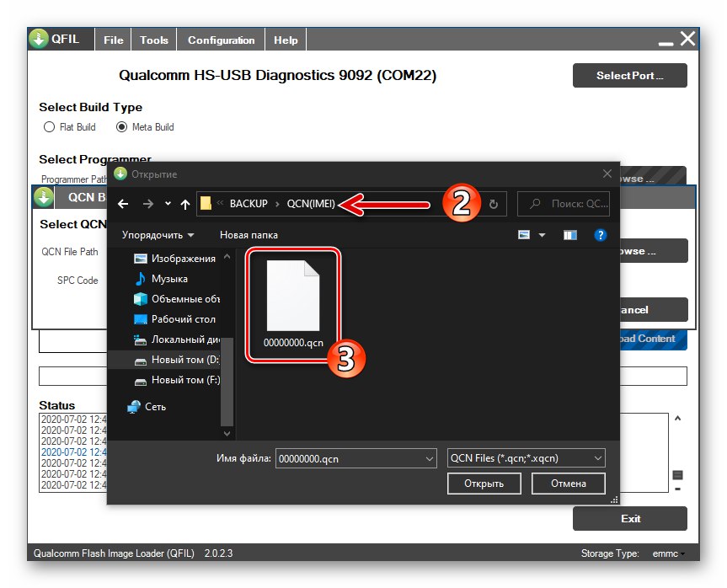Close the Открытие dialog
Screen dimensions: 727x588
pyautogui.click(x=607, y=174)
